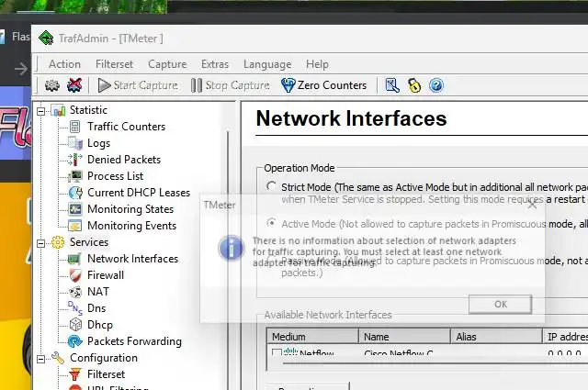Image resolution: width=588 pixels, height=390 pixels.
Task: Select the Firewall shield icon
Action: [x=75, y=275]
